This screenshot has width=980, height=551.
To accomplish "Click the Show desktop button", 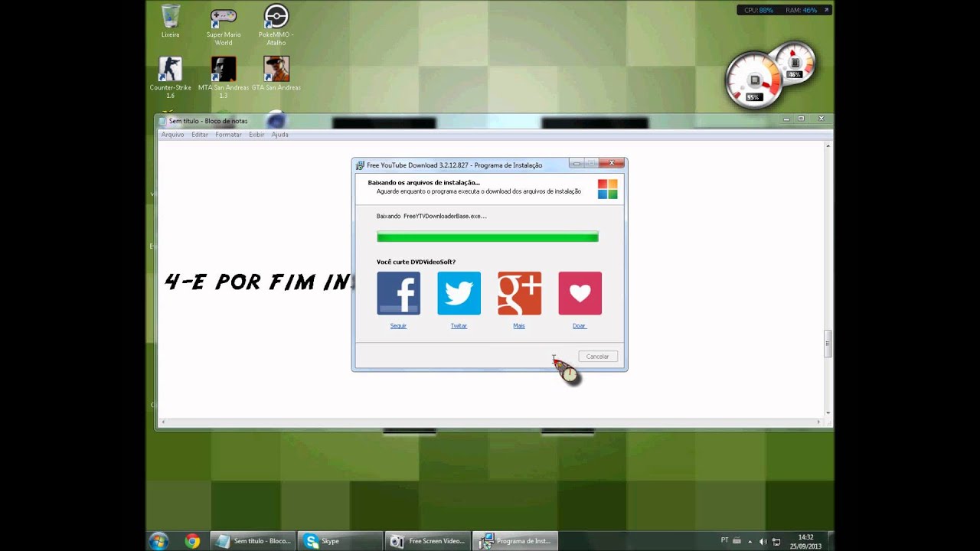I will pos(830,541).
